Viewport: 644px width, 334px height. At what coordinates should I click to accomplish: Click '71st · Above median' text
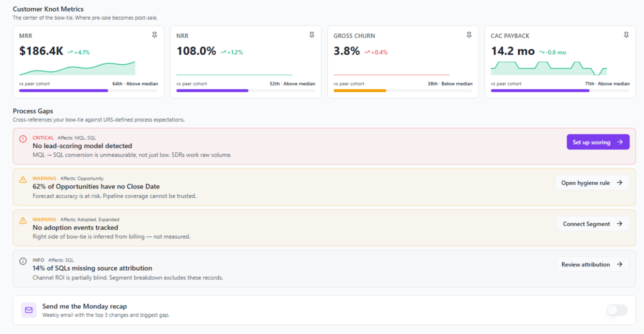pos(607,84)
